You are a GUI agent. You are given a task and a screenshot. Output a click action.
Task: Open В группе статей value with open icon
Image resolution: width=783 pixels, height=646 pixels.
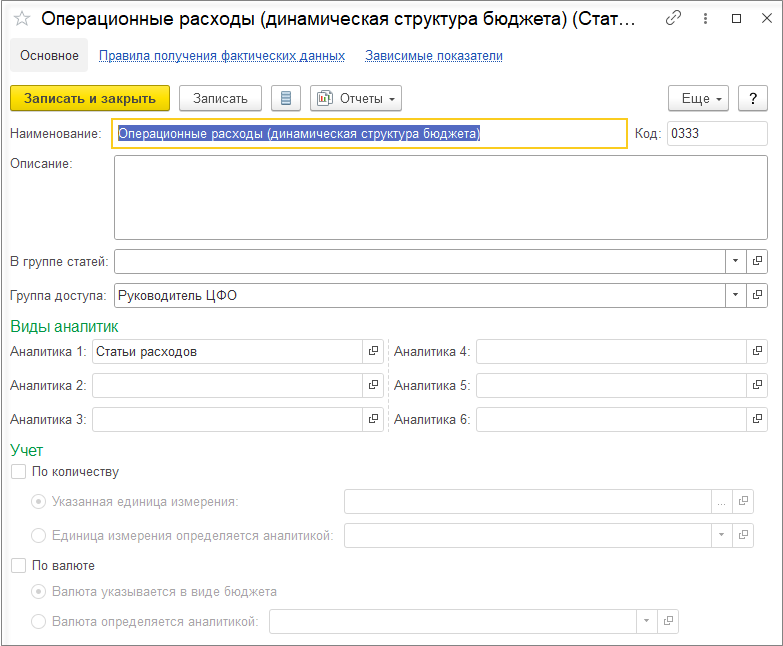[757, 261]
